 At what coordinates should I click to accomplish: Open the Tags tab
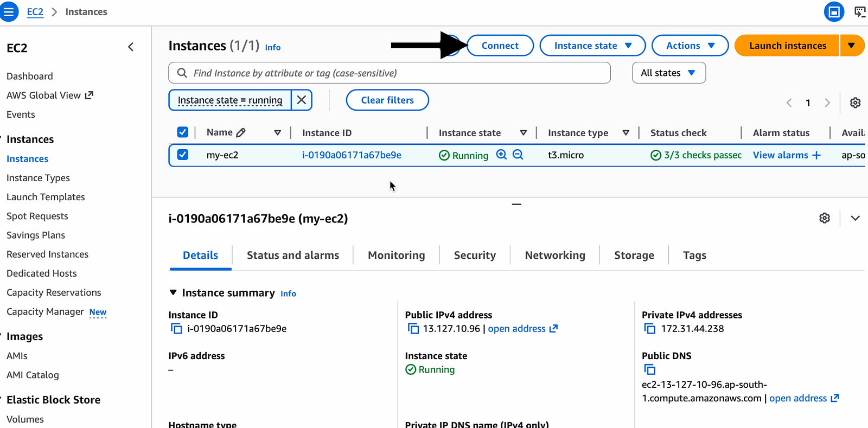pyautogui.click(x=694, y=255)
